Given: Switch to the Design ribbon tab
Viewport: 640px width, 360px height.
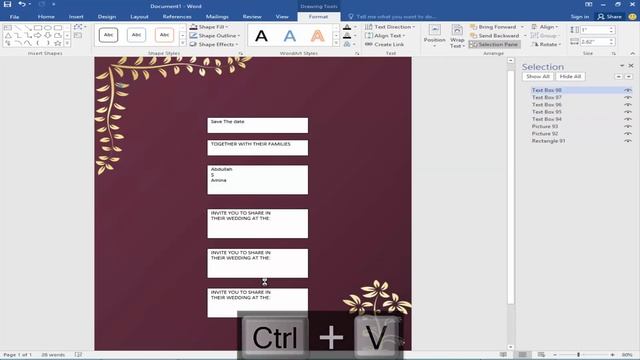Looking at the screenshot, I should click(x=107, y=17).
